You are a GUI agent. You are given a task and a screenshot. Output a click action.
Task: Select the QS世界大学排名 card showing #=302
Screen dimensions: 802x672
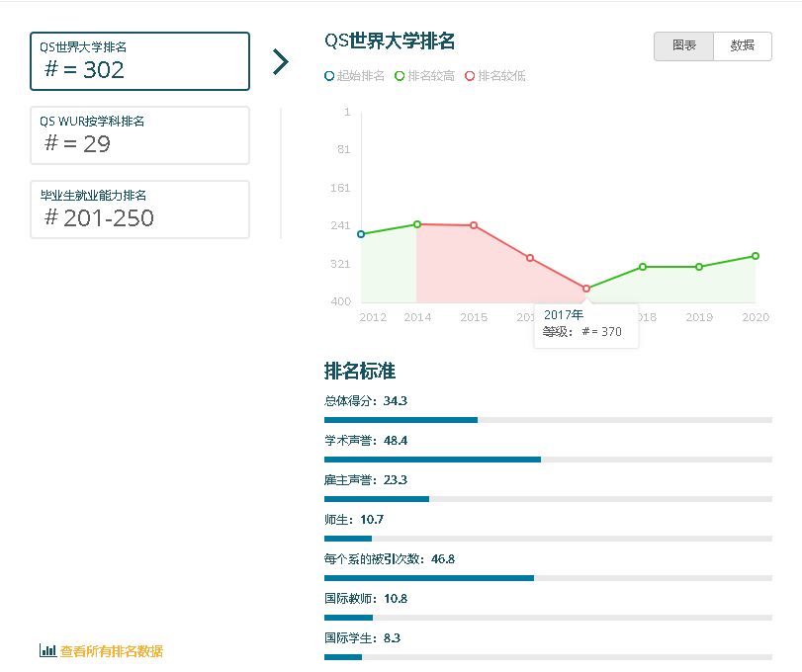coord(139,60)
